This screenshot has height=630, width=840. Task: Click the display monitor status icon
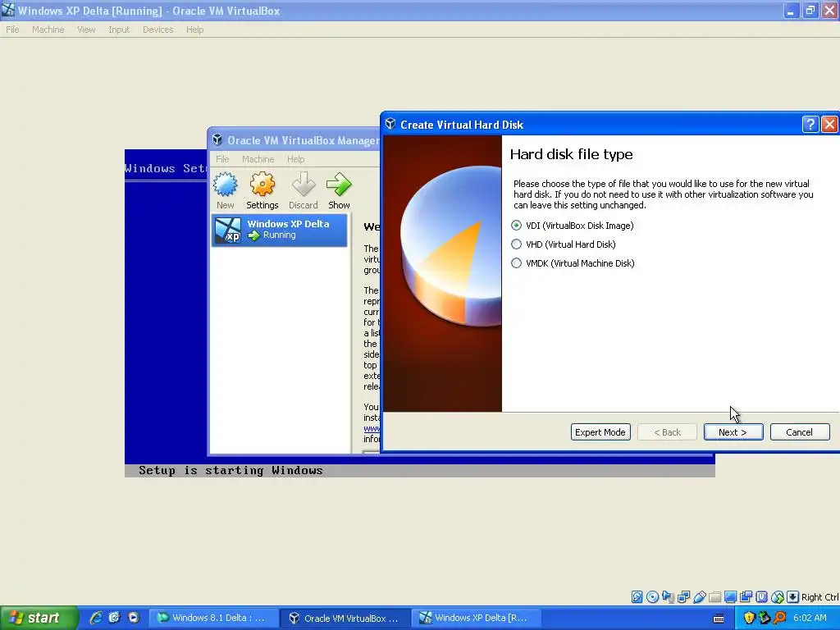(x=730, y=597)
